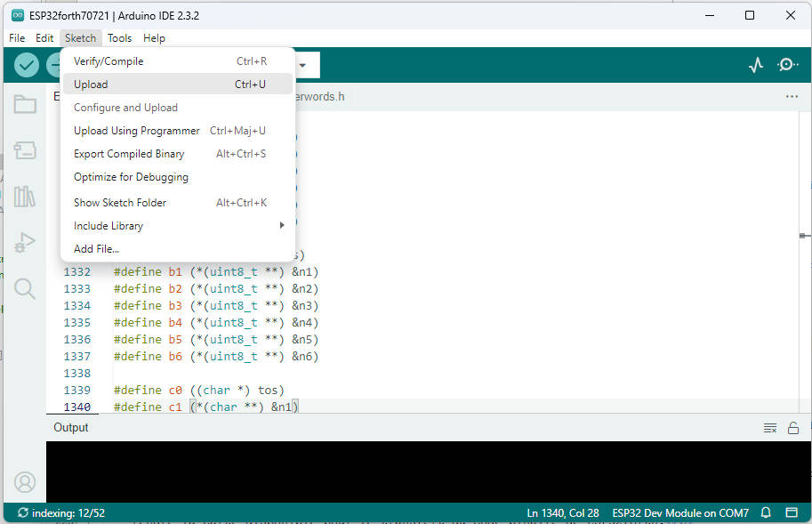
Task: Select Export Compiled Binary
Action: [x=177, y=154]
